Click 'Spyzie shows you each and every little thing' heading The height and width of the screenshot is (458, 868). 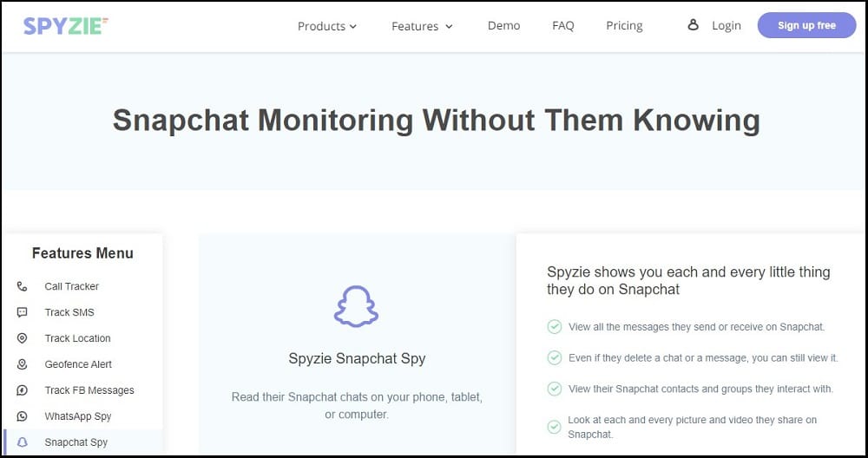tap(688, 280)
